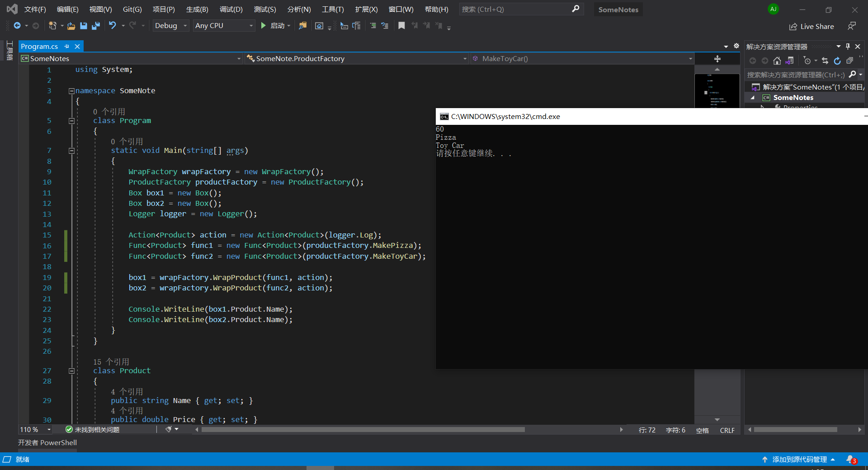Open the 开发者 PowerShell panel tab
The height and width of the screenshot is (470, 868).
tap(47, 442)
